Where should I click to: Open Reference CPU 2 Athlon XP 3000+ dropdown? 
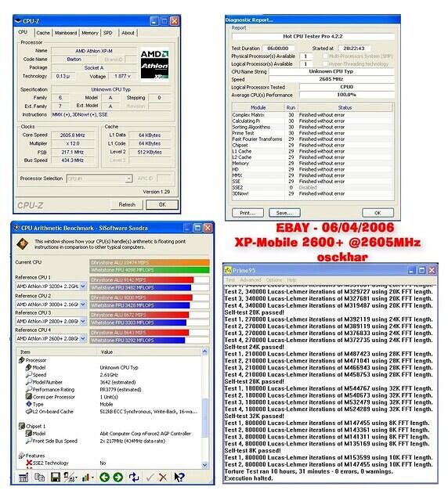click(x=83, y=305)
